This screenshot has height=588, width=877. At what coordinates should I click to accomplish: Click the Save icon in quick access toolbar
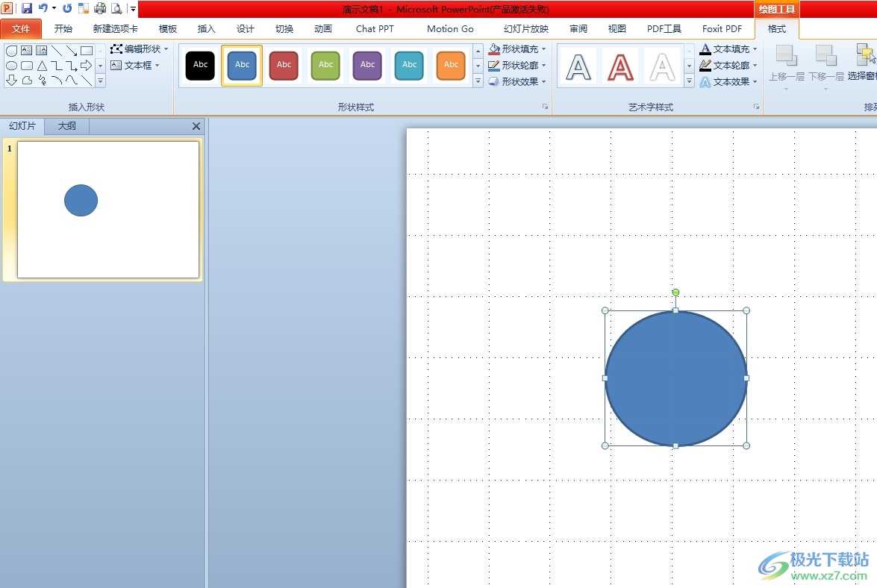click(x=26, y=8)
